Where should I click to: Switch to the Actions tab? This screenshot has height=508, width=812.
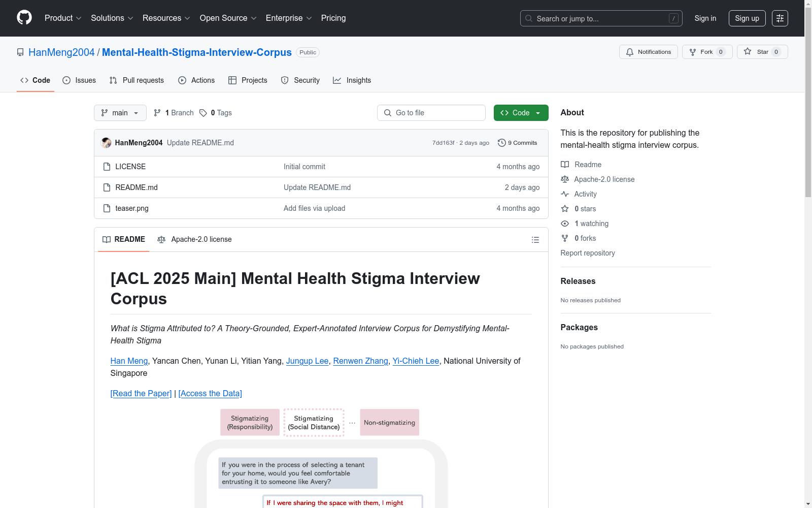(196, 80)
